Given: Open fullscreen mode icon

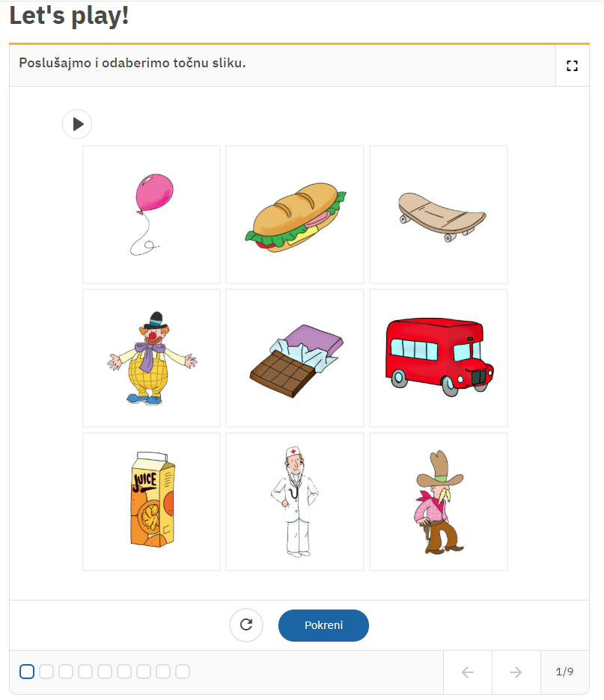Looking at the screenshot, I should click(x=572, y=66).
